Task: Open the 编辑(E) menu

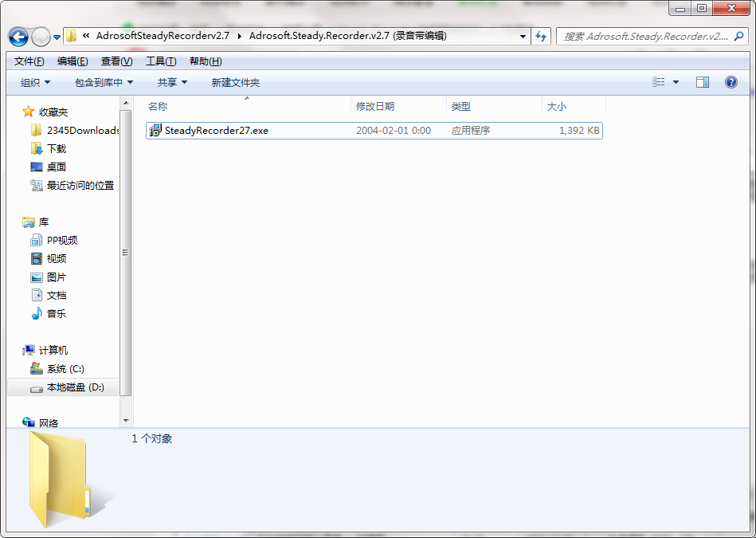Action: click(72, 61)
